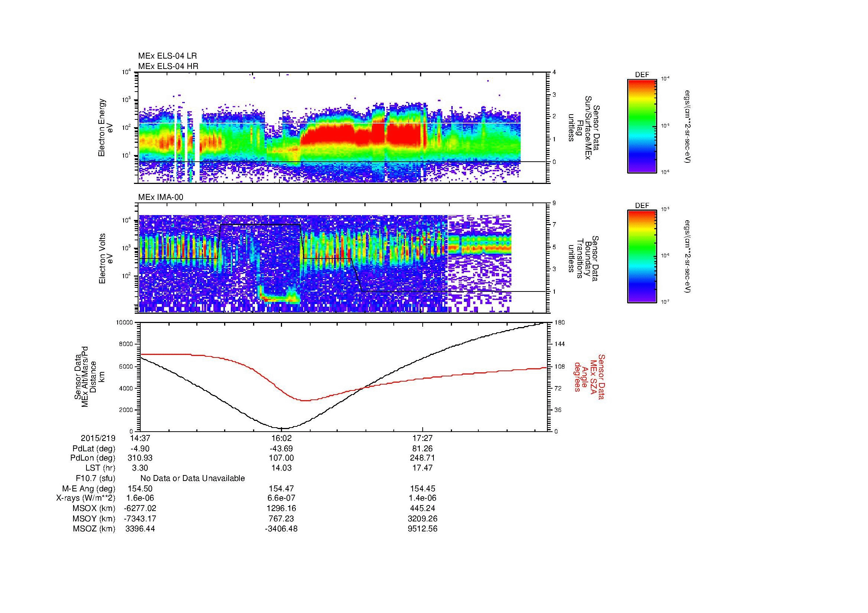Click the MSOZ value '3396.44'
The image size is (868, 613).
140,529
